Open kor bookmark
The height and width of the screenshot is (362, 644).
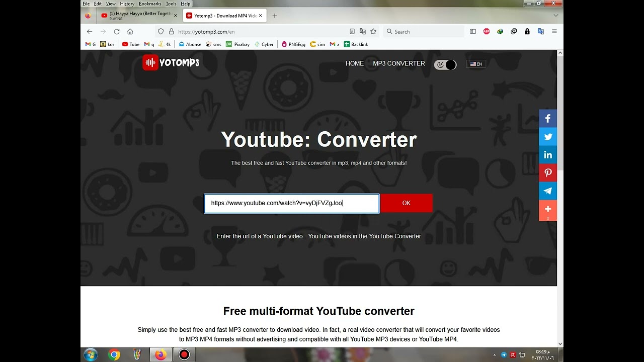107,44
